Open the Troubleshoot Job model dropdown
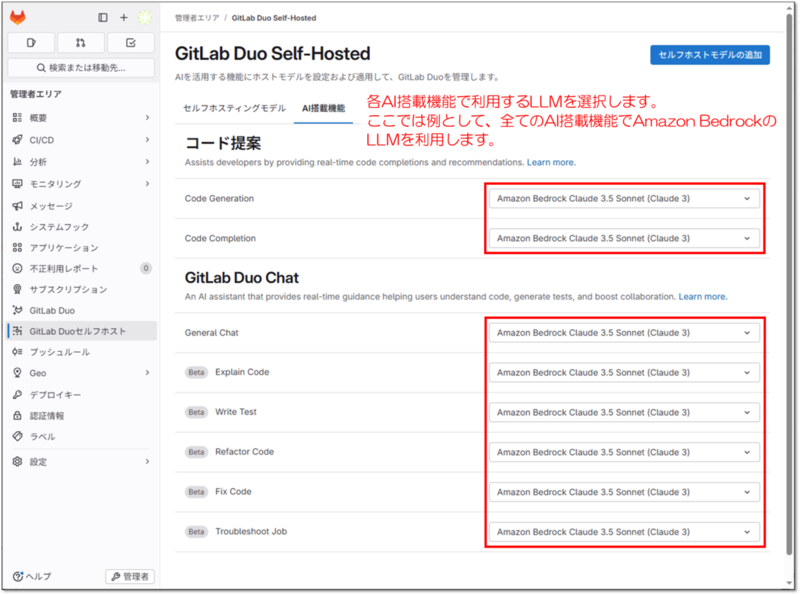The height and width of the screenshot is (595, 800). [x=624, y=532]
